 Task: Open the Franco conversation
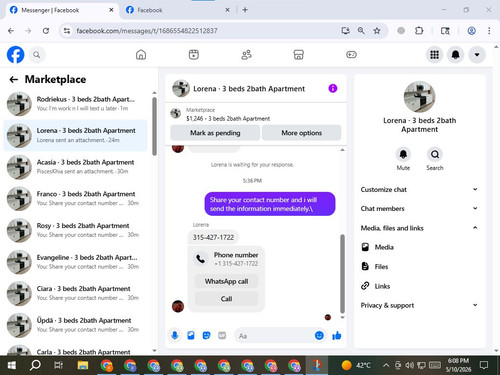[x=76, y=198]
